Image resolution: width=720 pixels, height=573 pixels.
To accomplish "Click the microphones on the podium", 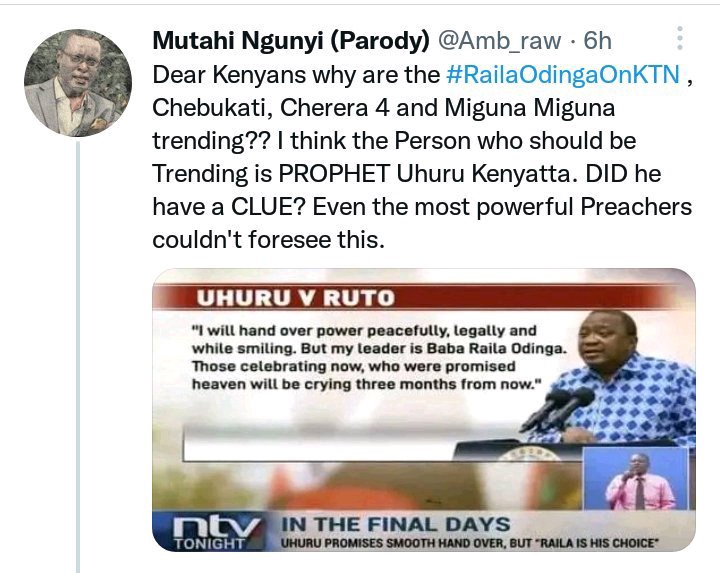I will [557, 407].
